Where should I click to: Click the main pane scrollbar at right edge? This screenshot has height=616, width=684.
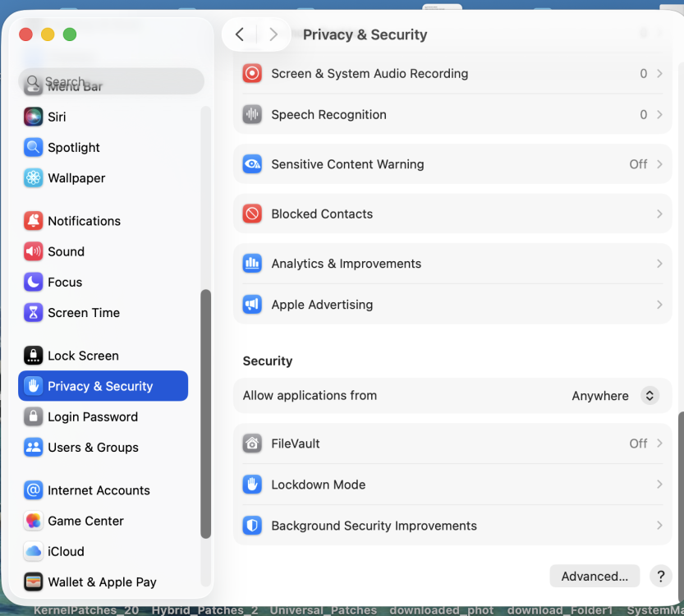tap(681, 506)
